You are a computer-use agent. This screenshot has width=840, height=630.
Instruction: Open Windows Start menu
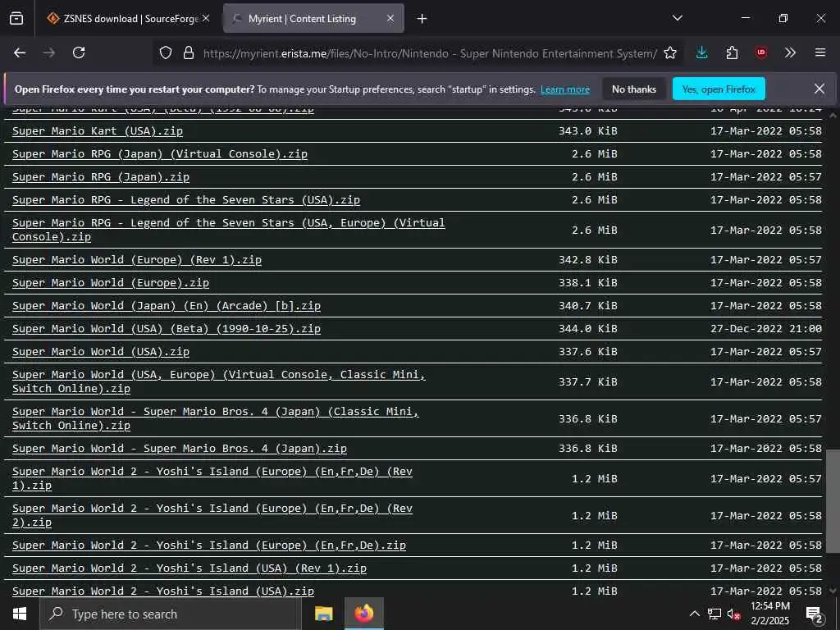[20, 614]
